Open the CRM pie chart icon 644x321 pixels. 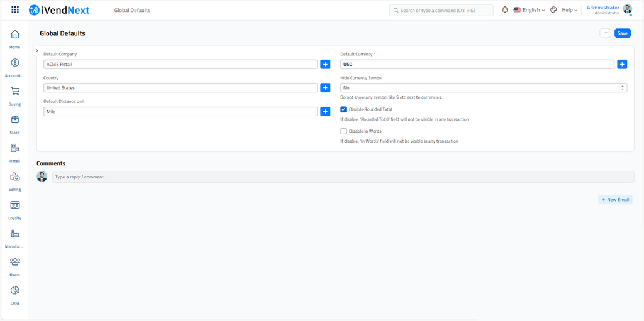click(x=14, y=291)
